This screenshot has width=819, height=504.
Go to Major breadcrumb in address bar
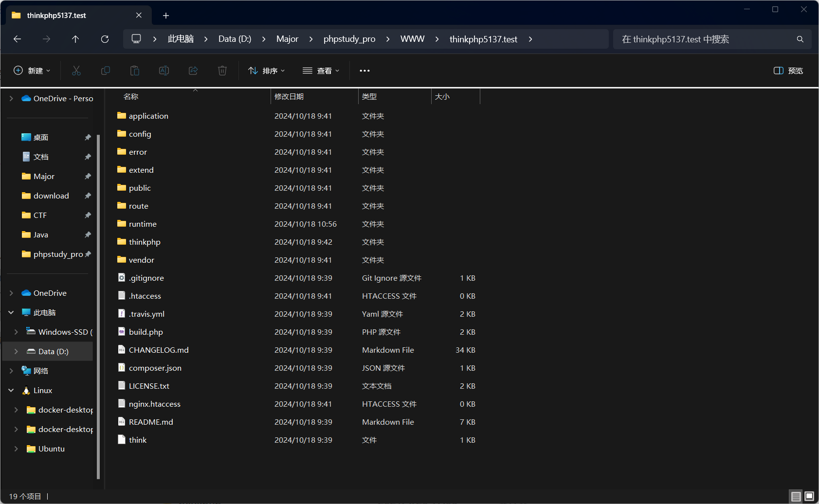point(287,39)
